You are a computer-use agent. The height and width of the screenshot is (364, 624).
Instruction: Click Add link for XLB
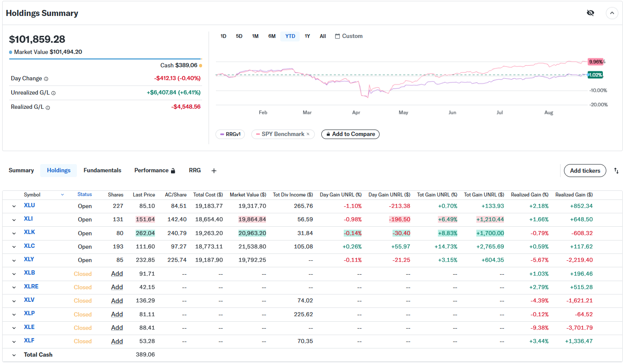pos(117,274)
